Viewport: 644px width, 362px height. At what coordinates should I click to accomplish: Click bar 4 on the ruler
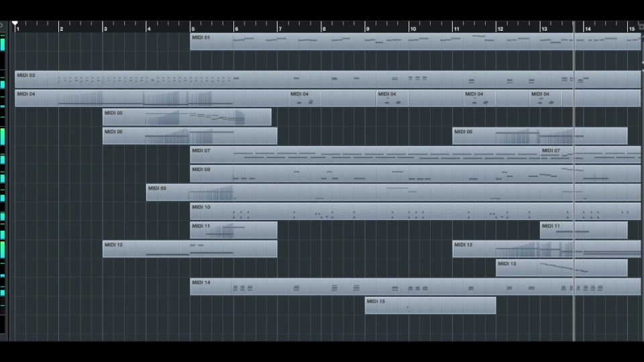(x=149, y=29)
